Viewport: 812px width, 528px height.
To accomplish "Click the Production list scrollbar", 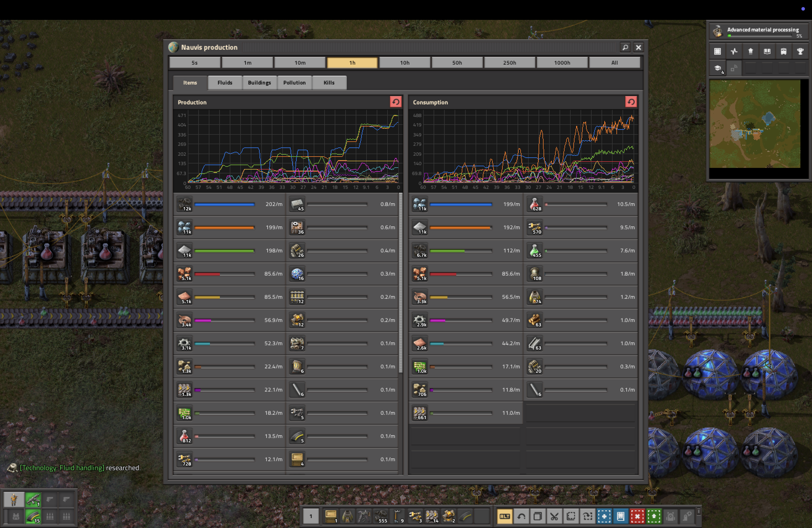I will pyautogui.click(x=400, y=283).
